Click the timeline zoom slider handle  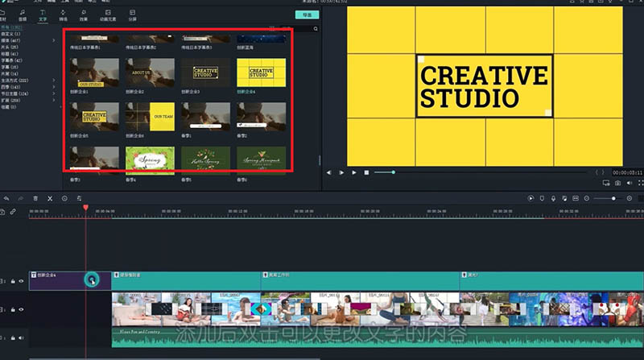point(615,198)
